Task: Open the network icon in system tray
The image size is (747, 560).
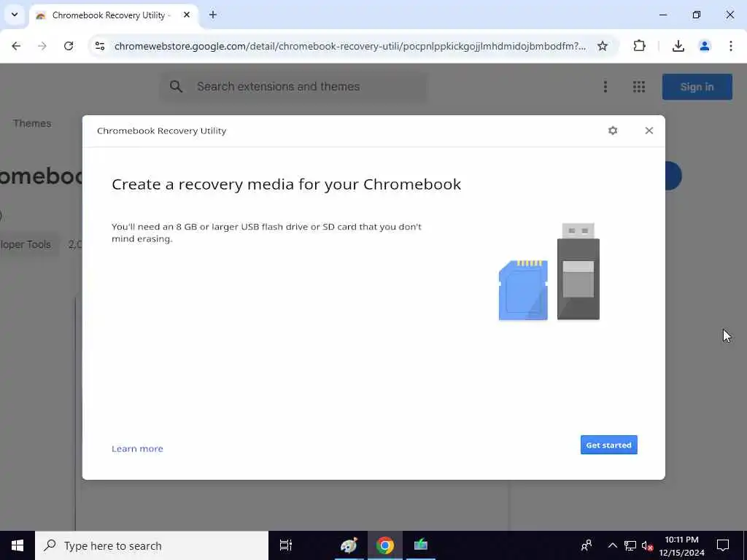Action: (630, 545)
